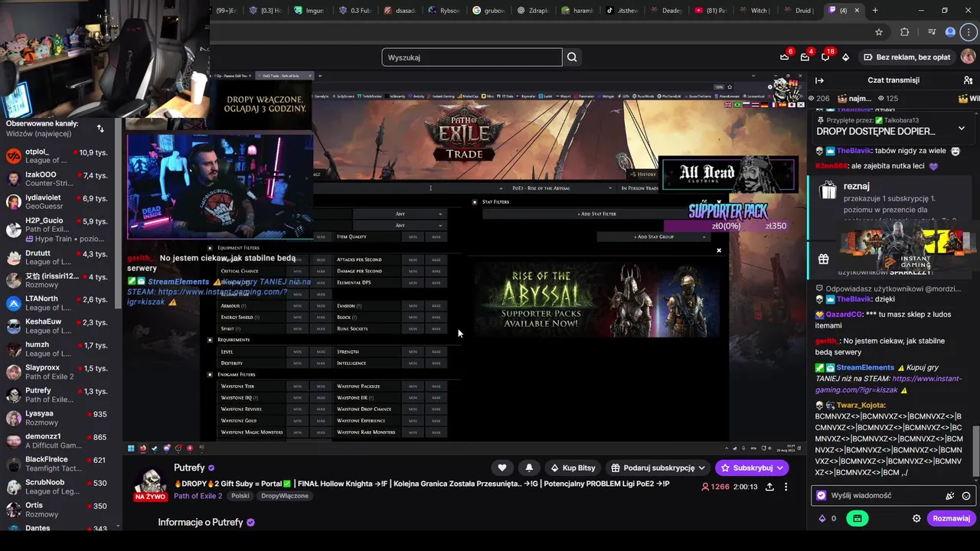Open Lyasyaa channel in sidebar
This screenshot has height=551, width=980.
coord(58,418)
